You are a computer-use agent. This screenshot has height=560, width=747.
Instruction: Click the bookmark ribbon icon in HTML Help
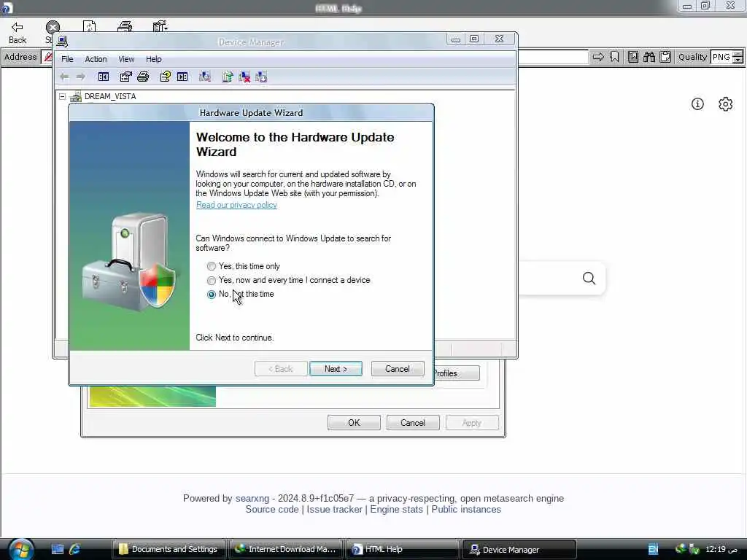click(x=614, y=57)
